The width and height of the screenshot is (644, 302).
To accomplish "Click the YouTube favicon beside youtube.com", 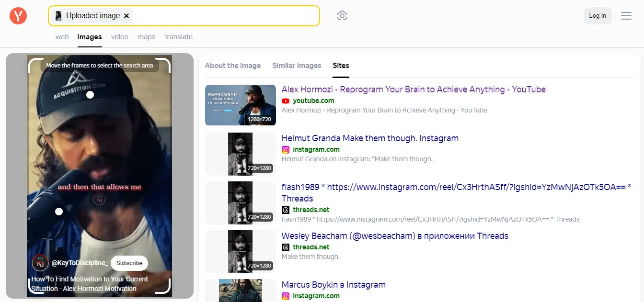I will [x=286, y=101].
